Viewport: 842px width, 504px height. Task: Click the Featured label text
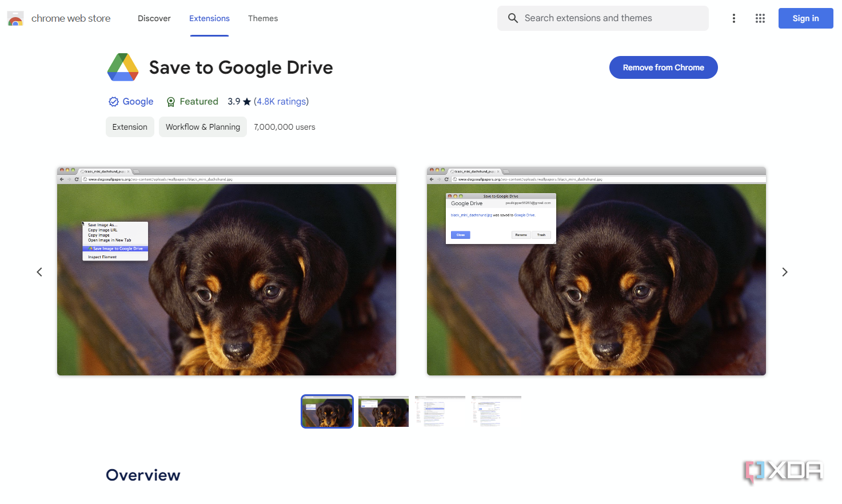(x=199, y=101)
